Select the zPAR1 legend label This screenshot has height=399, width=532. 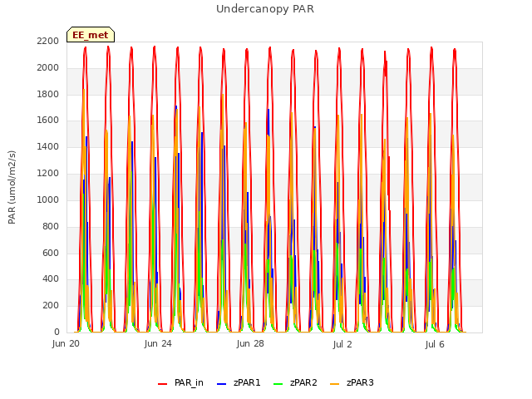coord(247,382)
